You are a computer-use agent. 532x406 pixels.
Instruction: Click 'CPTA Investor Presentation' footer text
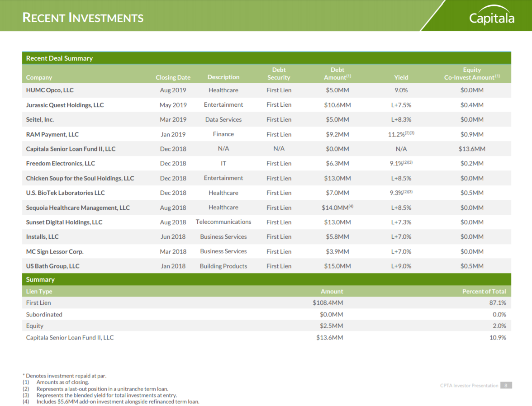tap(469, 386)
